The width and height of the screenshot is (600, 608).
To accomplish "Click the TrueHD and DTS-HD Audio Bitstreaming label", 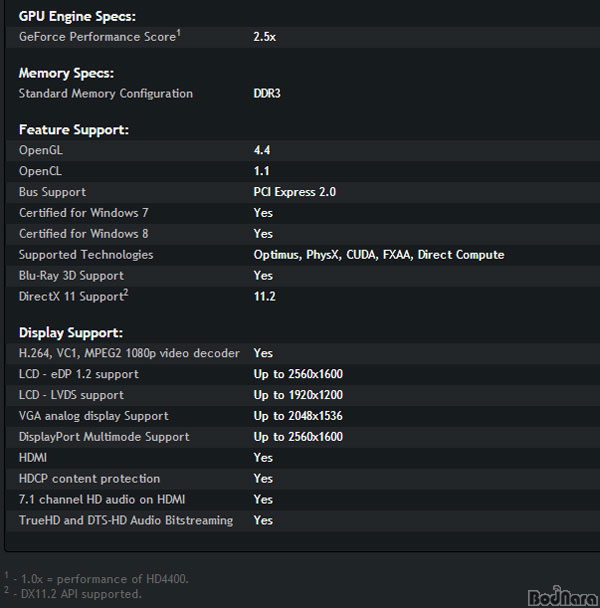I will coord(126,521).
